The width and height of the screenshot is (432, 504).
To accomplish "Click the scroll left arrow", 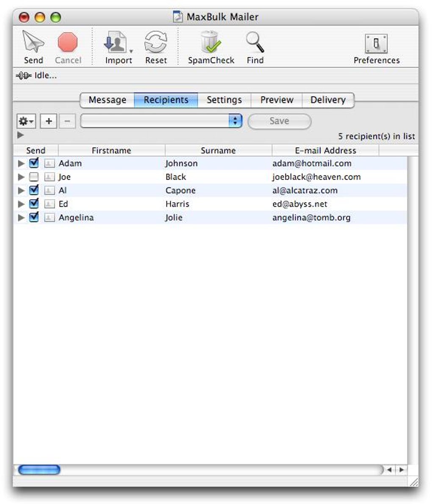I will [x=390, y=470].
